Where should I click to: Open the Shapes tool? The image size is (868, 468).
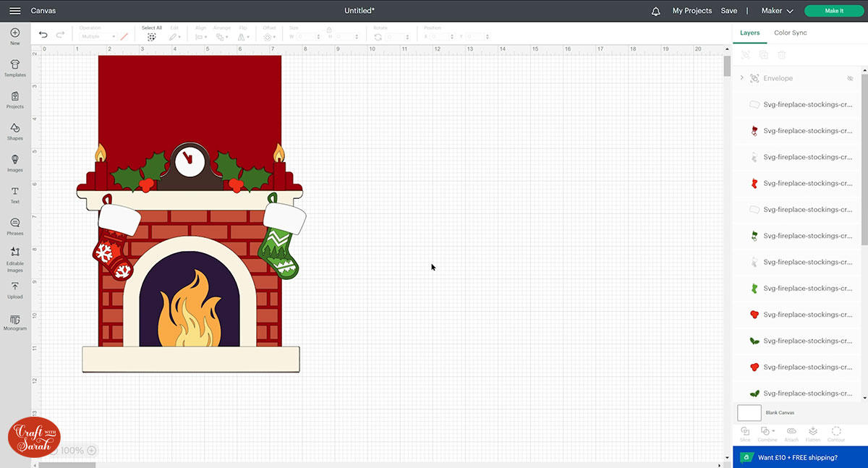(14, 131)
